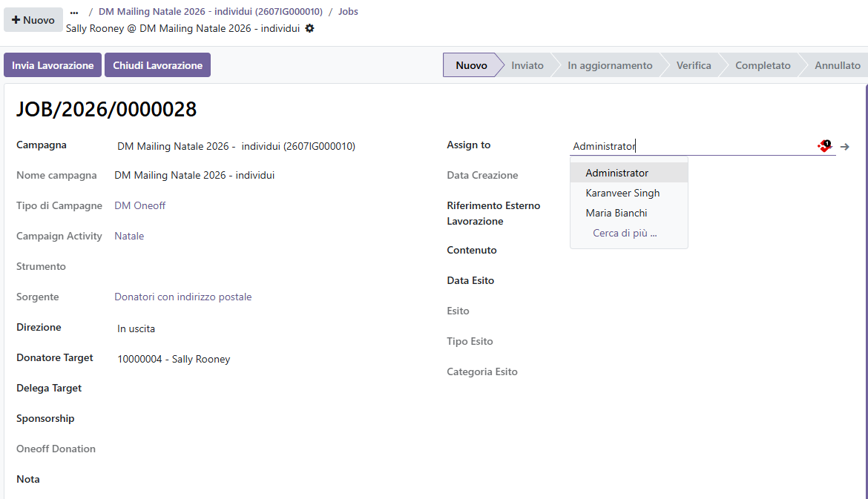Click the JOB/2026/0000028 title
Screen dimensions: 868x499
pos(106,110)
